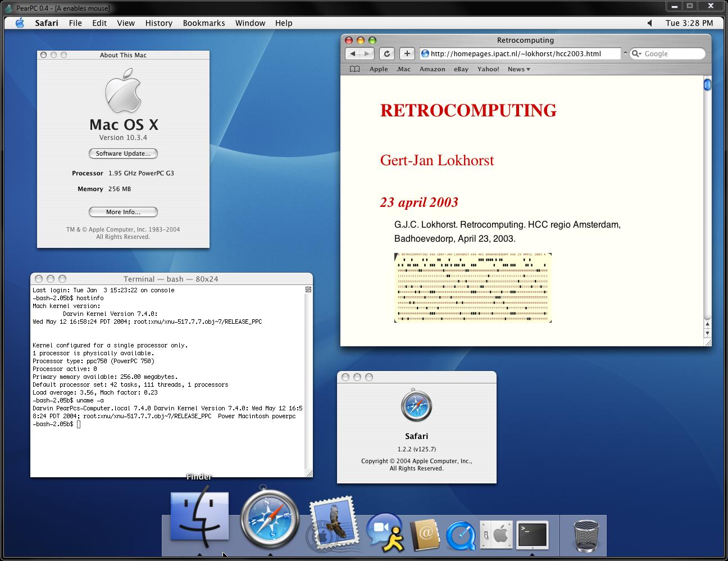This screenshot has height=561, width=728.
Task: Click Terminal prompt line with cursor
Action: tap(56, 424)
